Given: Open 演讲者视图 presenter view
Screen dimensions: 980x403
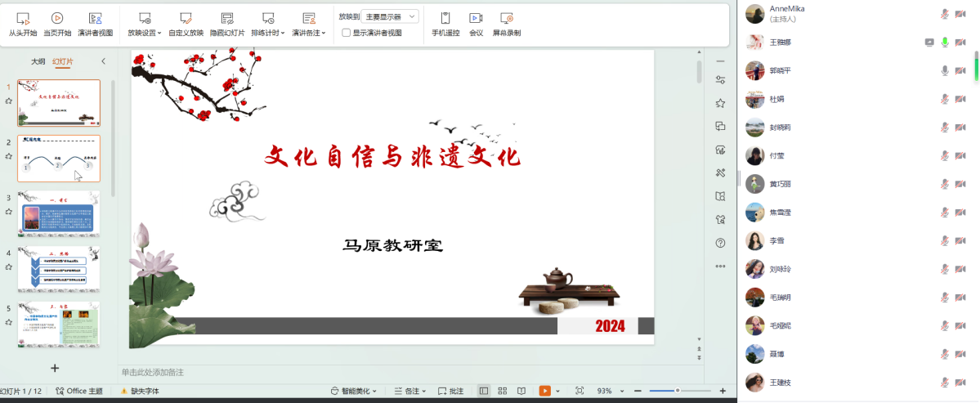Looking at the screenshot, I should coord(95,24).
